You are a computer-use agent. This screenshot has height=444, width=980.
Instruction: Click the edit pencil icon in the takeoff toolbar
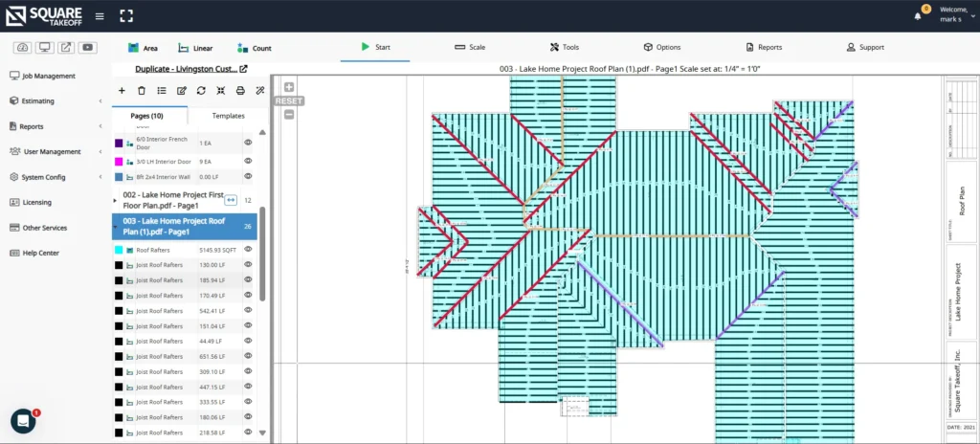pos(181,91)
